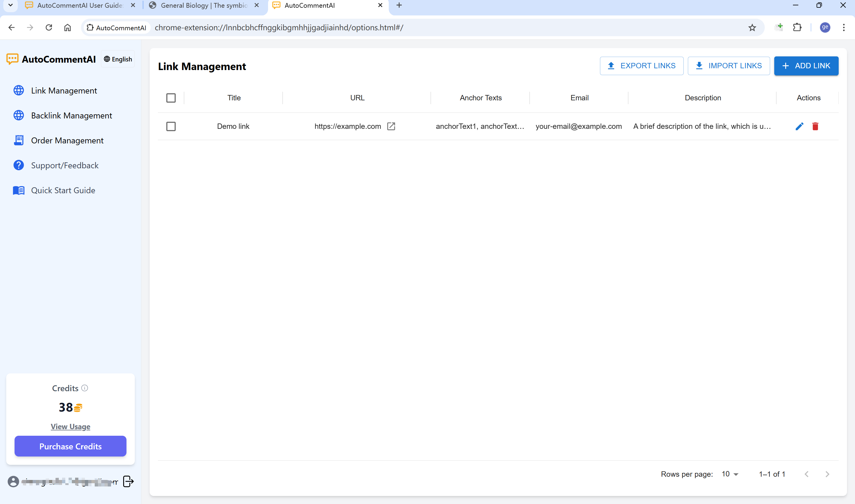
Task: Open a new browser tab
Action: coord(399,5)
